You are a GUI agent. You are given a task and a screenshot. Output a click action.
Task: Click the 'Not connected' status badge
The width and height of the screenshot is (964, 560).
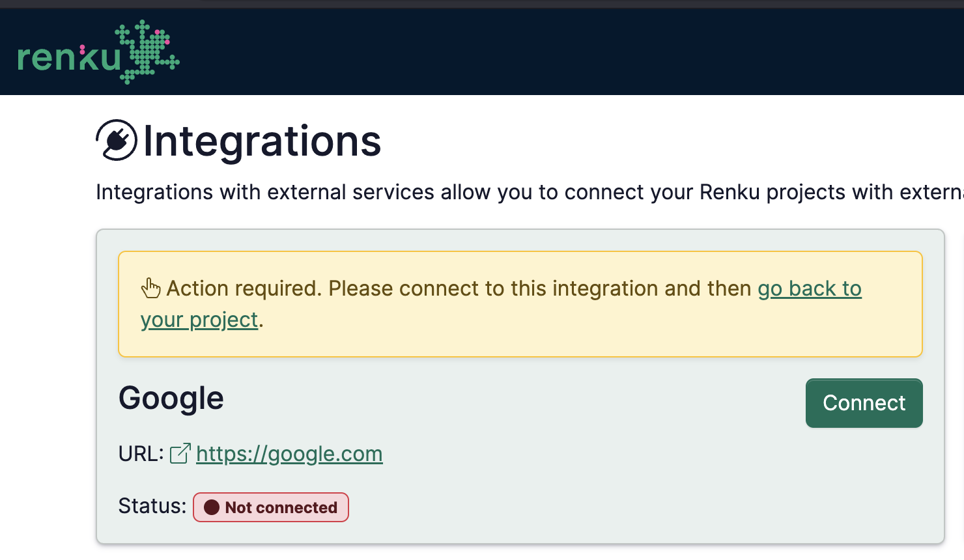tap(271, 507)
